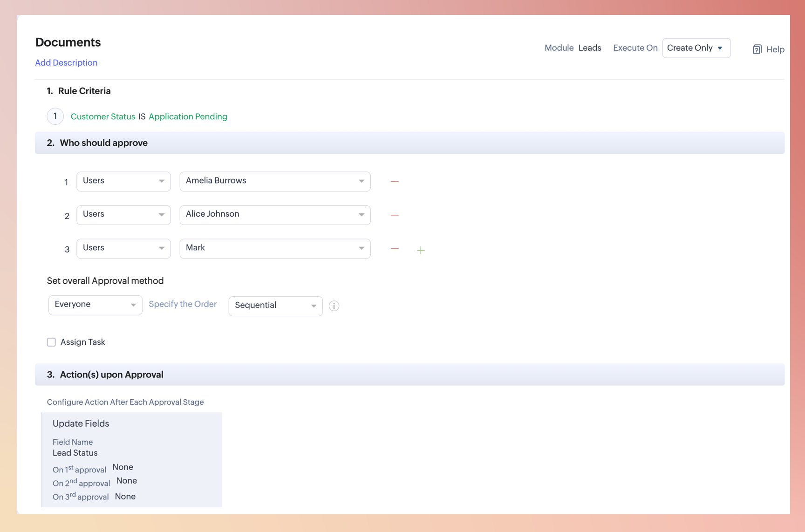The height and width of the screenshot is (532, 805).
Task: Open the Amelia Burrows approver dropdown
Action: (x=275, y=181)
